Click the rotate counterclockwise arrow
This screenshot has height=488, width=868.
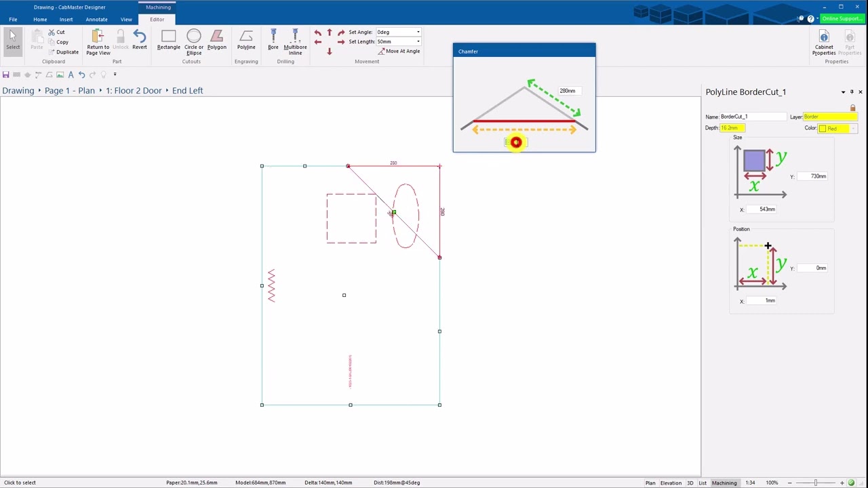(x=318, y=33)
